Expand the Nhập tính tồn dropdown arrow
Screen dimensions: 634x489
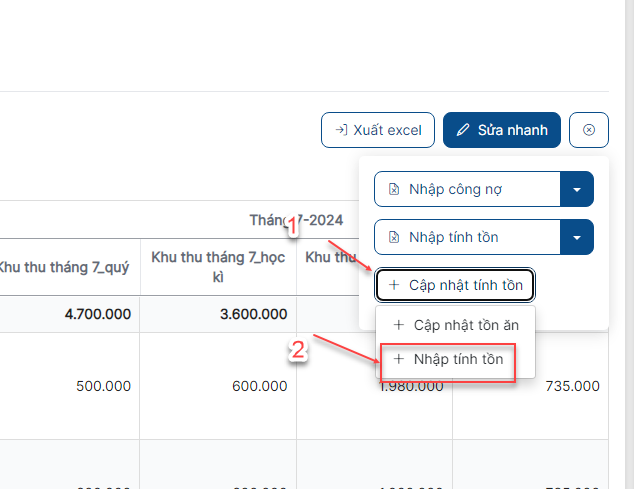pos(577,237)
